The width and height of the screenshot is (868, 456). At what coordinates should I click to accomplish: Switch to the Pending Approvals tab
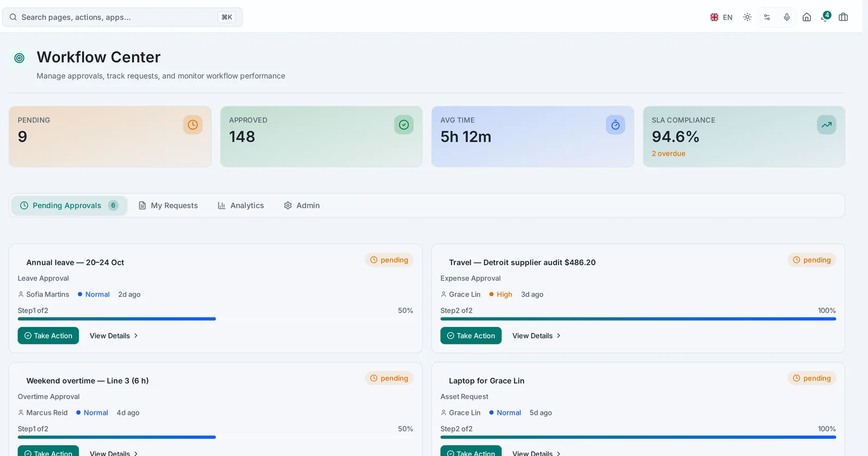pos(69,205)
